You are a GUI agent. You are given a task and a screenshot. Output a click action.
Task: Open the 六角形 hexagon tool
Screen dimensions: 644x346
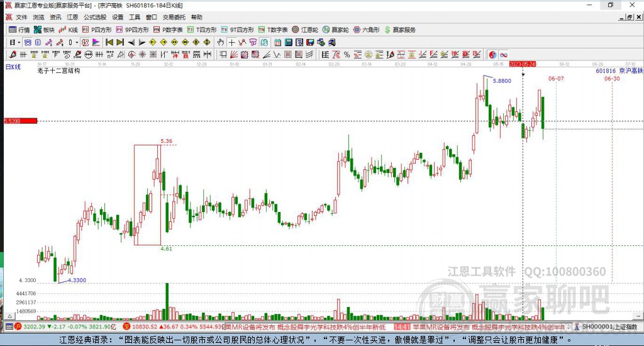367,30
